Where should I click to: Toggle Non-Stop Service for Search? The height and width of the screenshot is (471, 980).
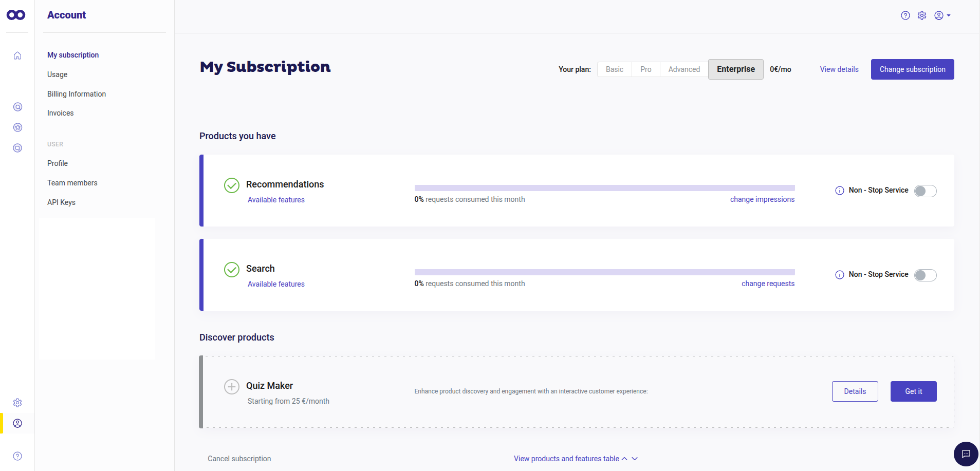tap(926, 275)
